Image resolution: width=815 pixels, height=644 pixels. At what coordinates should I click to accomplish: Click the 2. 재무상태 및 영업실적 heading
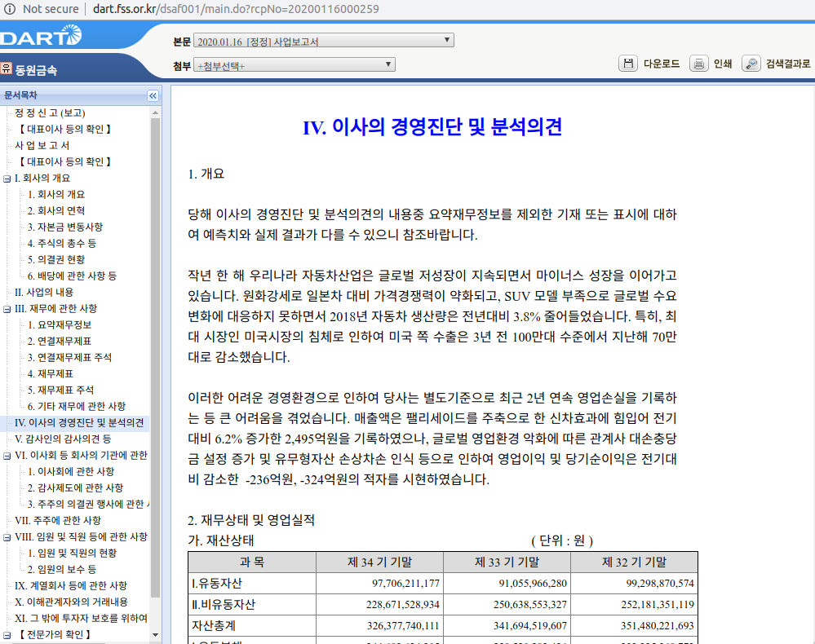(x=251, y=520)
